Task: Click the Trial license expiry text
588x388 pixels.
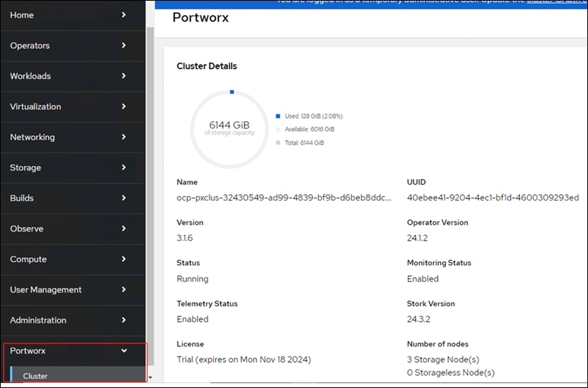Action: pos(244,359)
